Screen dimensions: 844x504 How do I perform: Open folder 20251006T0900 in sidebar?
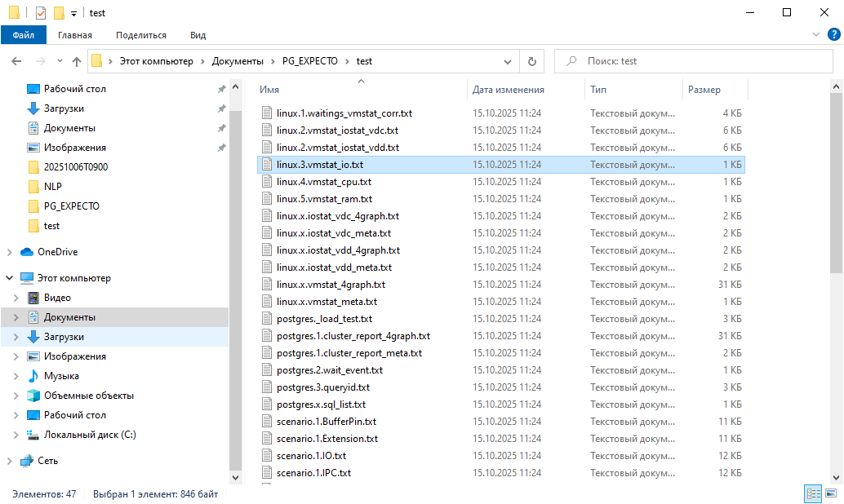pos(75,166)
